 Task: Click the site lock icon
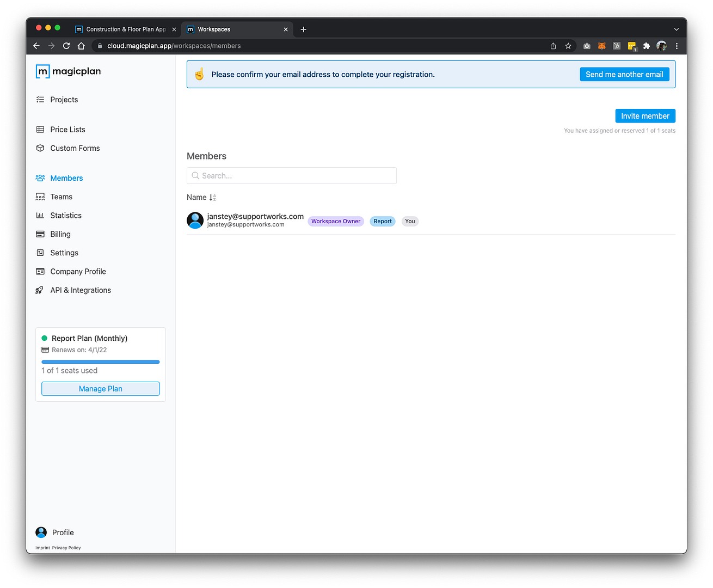click(x=100, y=46)
